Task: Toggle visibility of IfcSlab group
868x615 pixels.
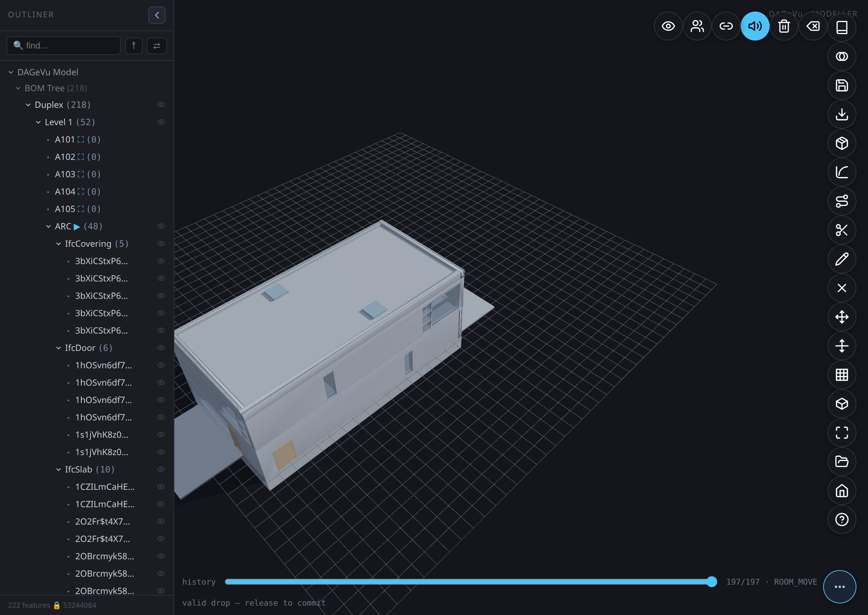Action: pos(161,470)
